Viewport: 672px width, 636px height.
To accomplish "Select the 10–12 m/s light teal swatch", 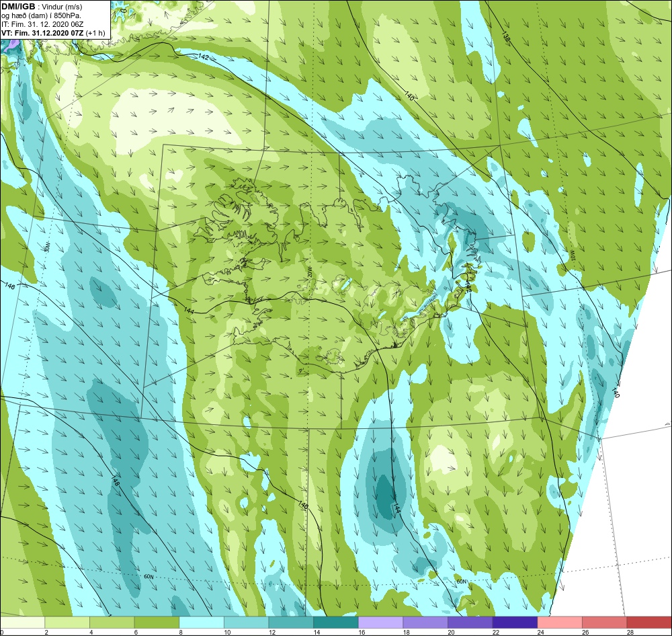I will (247, 623).
